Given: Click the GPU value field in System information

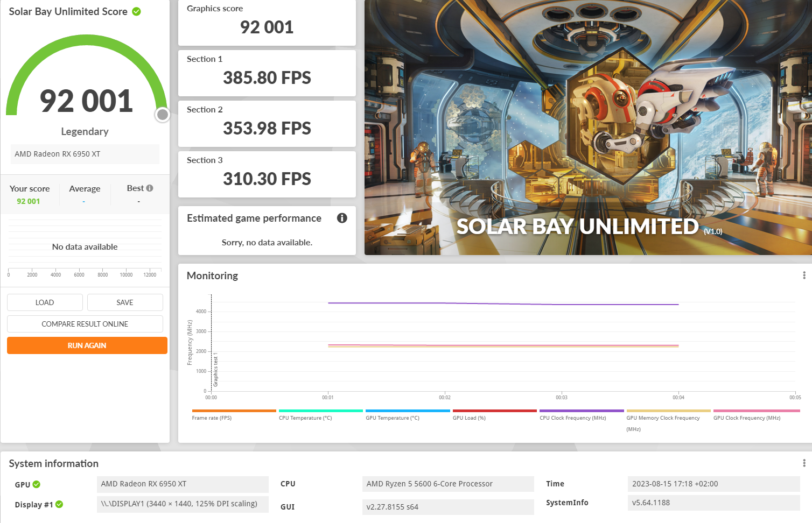Looking at the screenshot, I should [183, 484].
